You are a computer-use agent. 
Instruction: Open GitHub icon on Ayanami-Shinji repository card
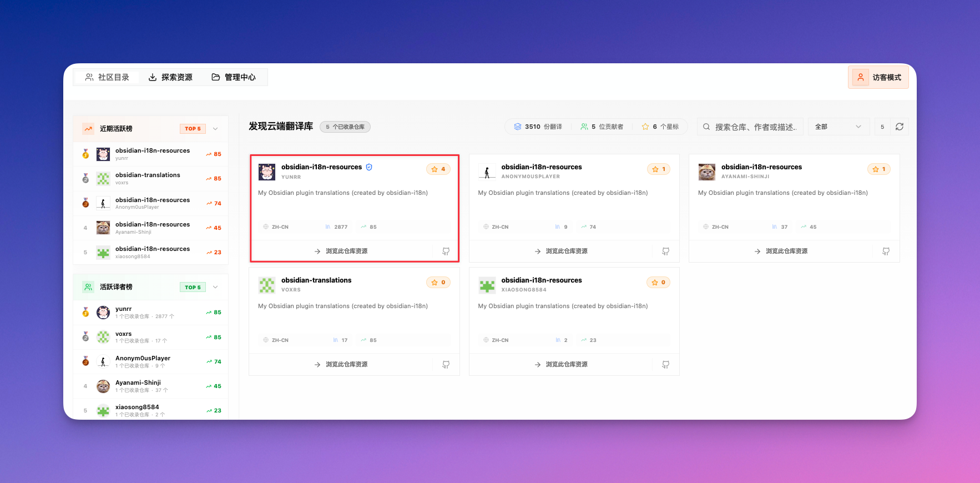pyautogui.click(x=886, y=251)
